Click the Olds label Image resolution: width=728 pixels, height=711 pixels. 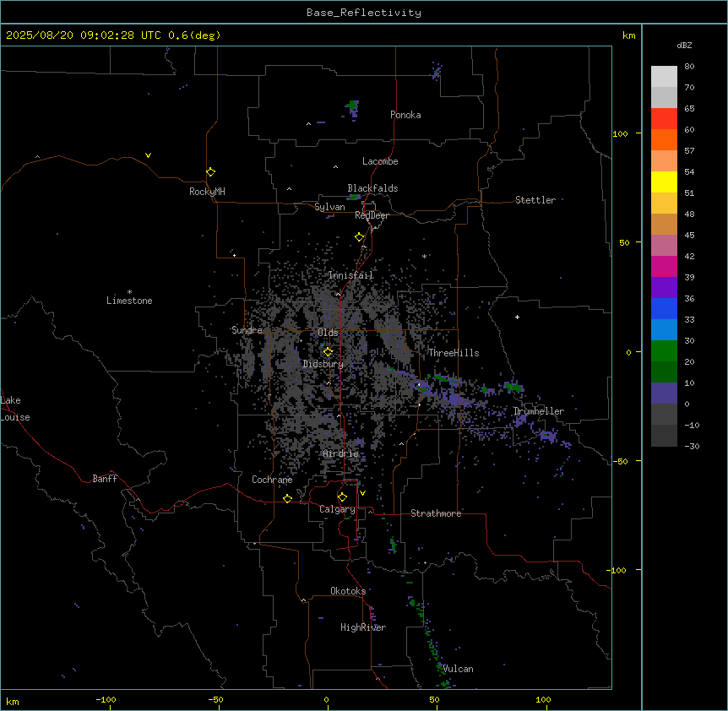[x=328, y=333]
